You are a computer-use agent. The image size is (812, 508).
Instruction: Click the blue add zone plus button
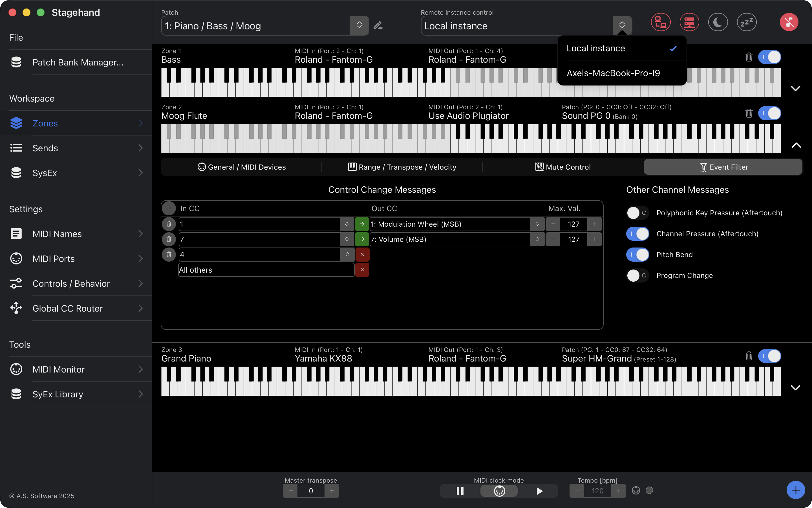click(x=796, y=490)
